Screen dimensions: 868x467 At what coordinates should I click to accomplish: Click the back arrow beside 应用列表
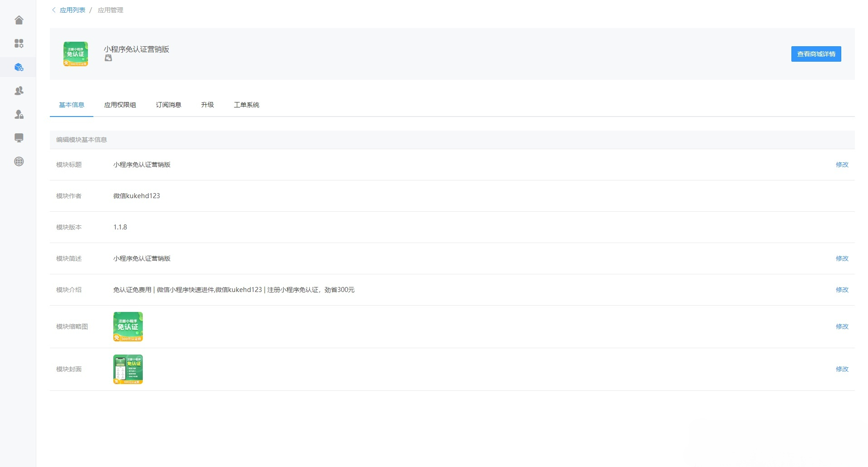[x=53, y=10]
